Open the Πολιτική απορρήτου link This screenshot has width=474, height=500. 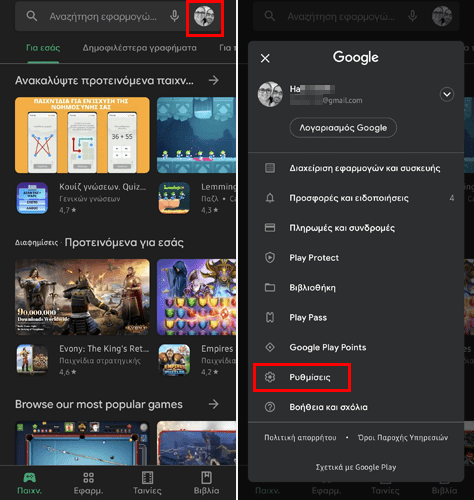click(x=300, y=437)
